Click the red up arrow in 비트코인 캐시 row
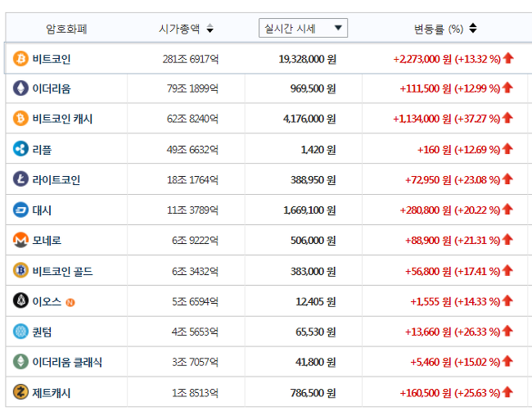The height and width of the screenshot is (411, 532). pyautogui.click(x=507, y=118)
